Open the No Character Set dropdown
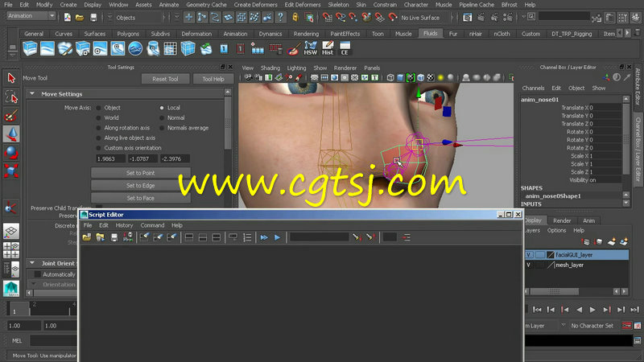 592,326
